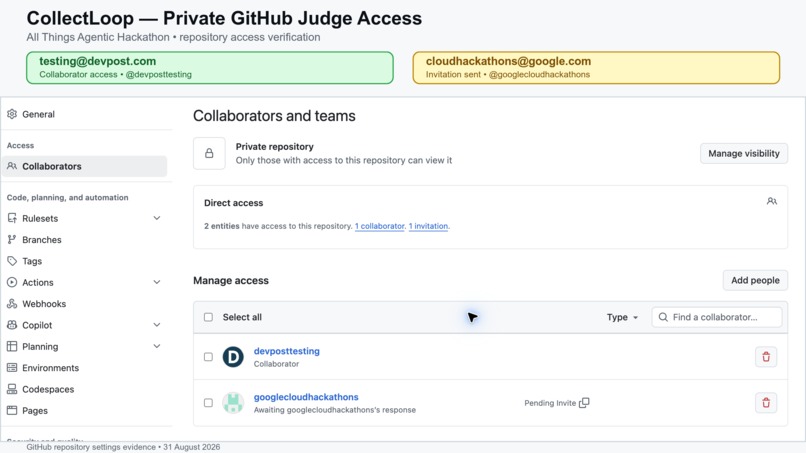This screenshot has width=806, height=453.
Task: Expand the Planning chevron
Action: click(157, 347)
